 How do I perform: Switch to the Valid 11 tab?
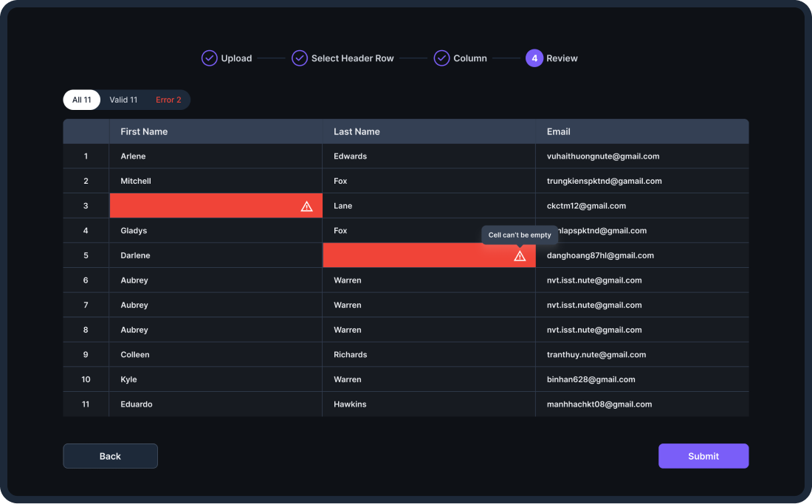(123, 100)
